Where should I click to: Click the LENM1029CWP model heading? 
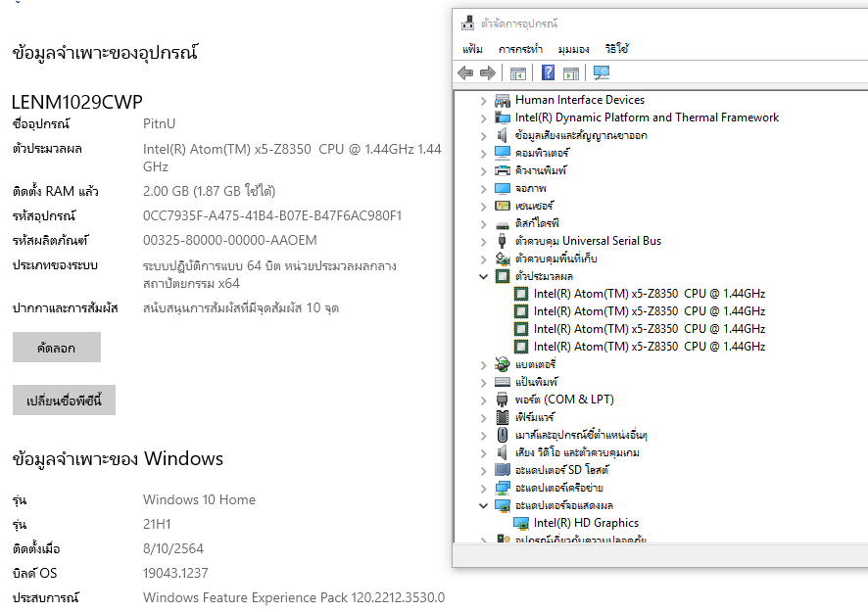[x=77, y=102]
